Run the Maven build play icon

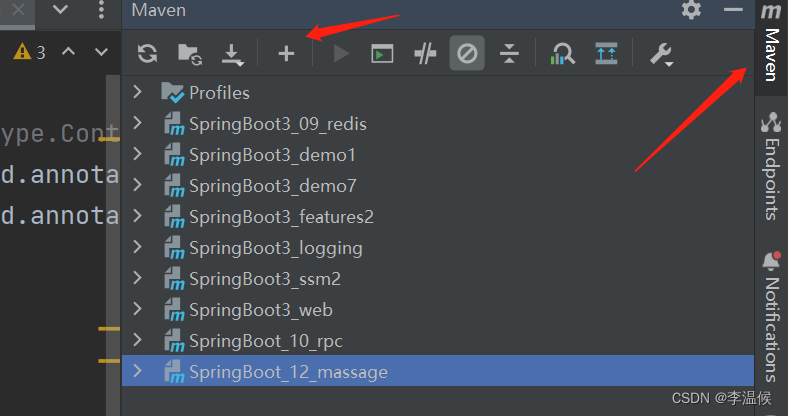(341, 53)
